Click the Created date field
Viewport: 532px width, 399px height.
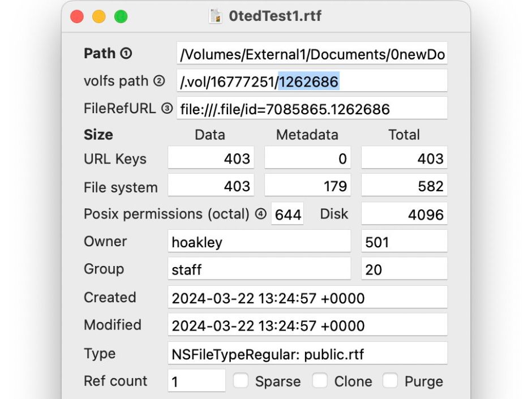[x=307, y=298]
